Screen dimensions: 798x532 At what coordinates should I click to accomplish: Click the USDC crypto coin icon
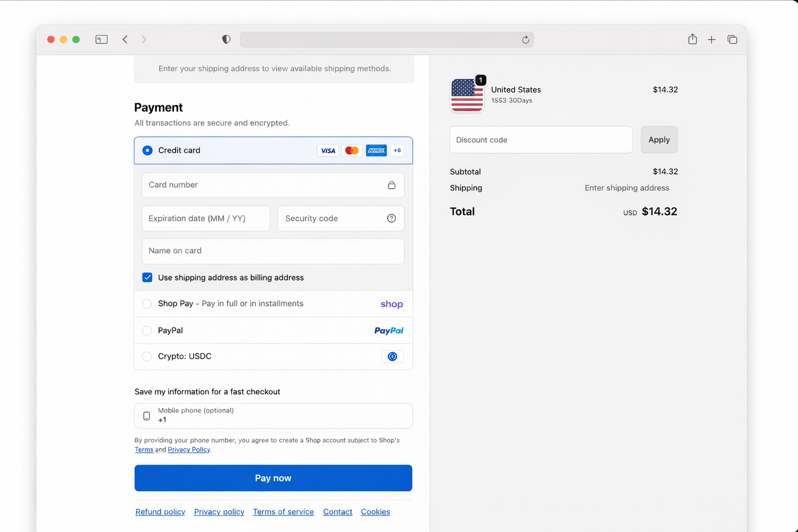(393, 356)
